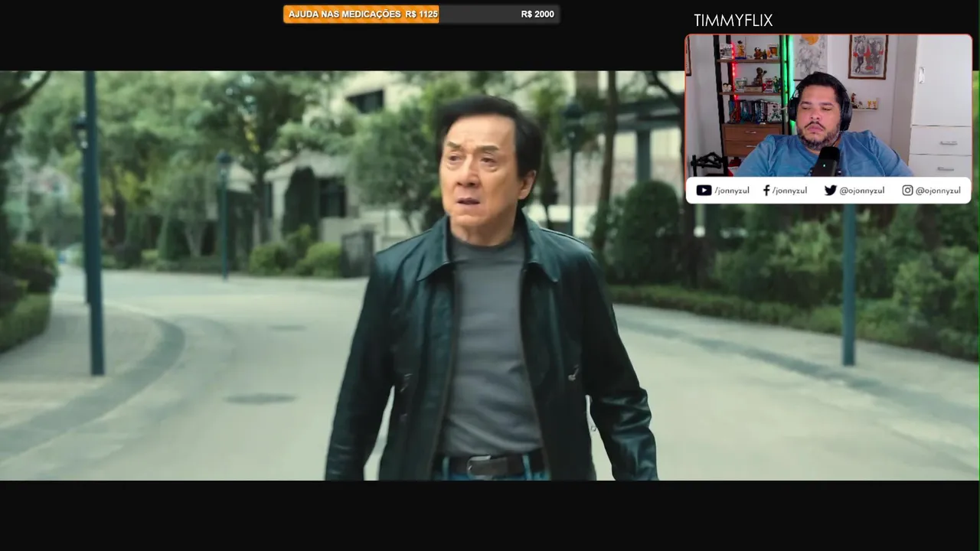Click the YouTube icon in social bar

point(704,191)
